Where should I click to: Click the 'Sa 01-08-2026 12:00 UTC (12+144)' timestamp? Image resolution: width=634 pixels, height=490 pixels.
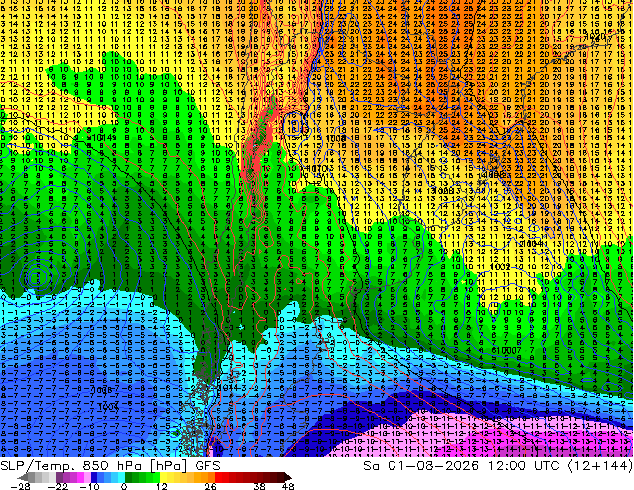(x=498, y=466)
